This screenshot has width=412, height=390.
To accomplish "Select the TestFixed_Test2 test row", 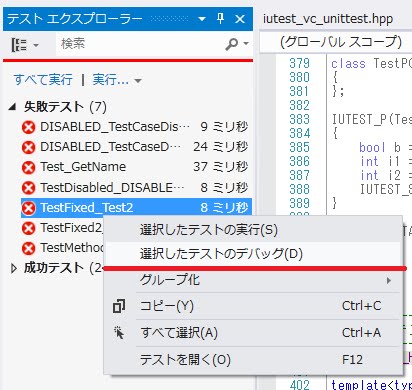I will click(136, 208).
